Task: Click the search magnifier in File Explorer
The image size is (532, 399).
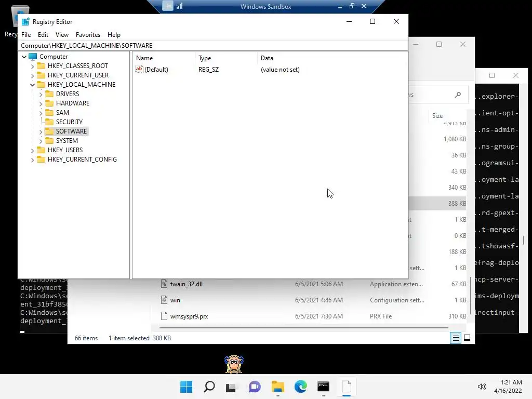Action: 458,95
